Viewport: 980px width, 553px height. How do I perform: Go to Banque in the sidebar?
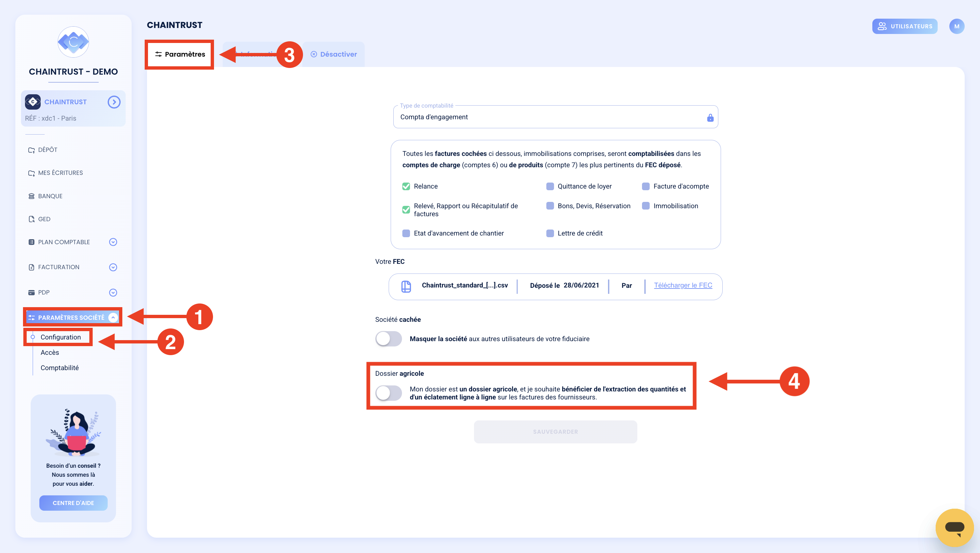click(50, 196)
